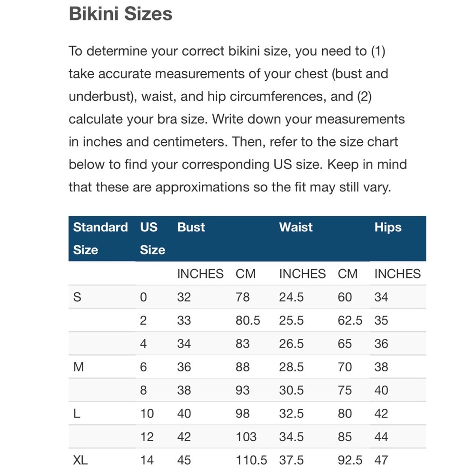Click the 62.5 waist centimeter value
This screenshot has width=476, height=476.
[x=350, y=321]
